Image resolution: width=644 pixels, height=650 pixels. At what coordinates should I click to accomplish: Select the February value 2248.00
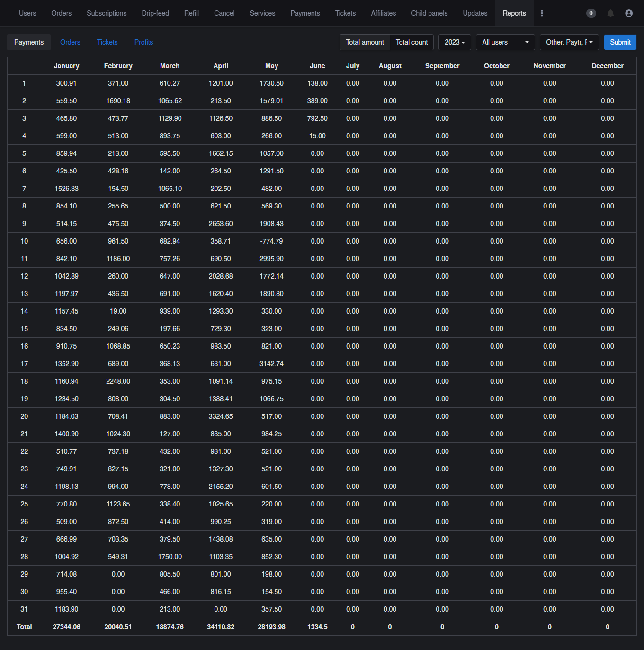[118, 381]
